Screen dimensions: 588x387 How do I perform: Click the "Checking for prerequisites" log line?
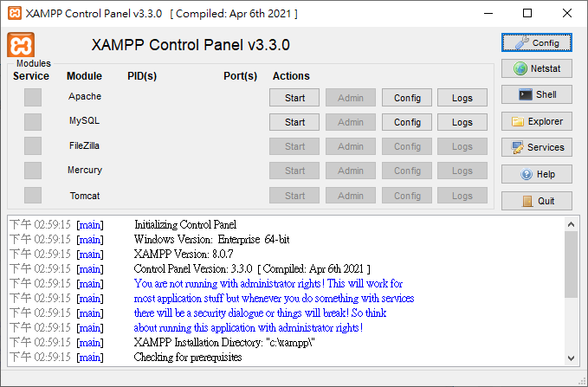click(x=188, y=357)
